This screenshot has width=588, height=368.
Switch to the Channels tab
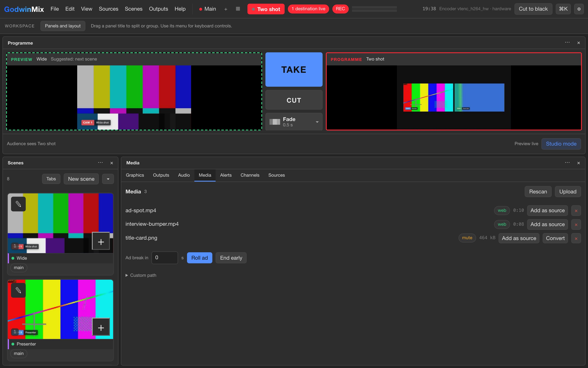click(x=250, y=175)
